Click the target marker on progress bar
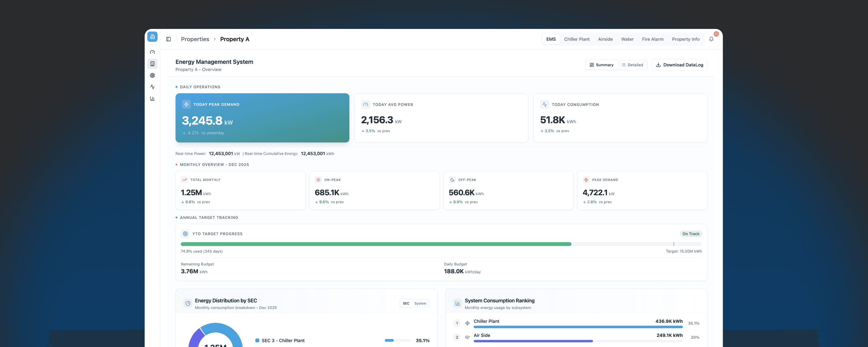The height and width of the screenshot is (347, 868). pos(674,244)
